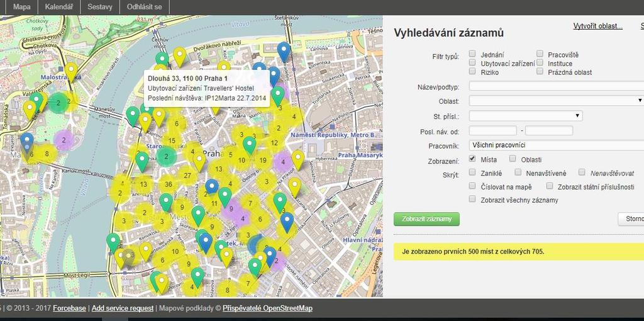Uncheck the Místa display option
The image size is (644, 321).
(x=472, y=159)
